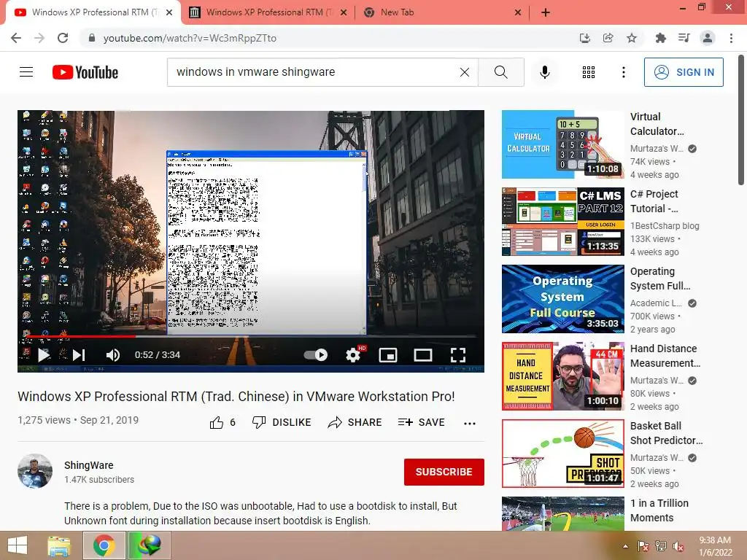Click the SIGN IN button

pyautogui.click(x=684, y=72)
